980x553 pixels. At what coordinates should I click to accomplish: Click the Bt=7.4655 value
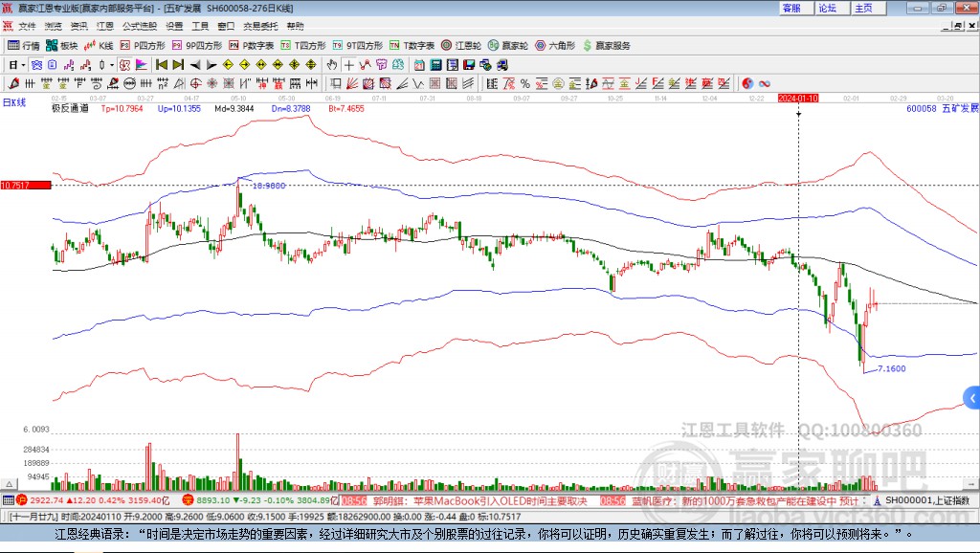(x=346, y=108)
